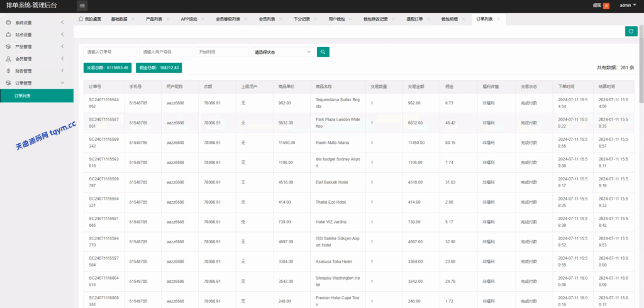Switch to the 钱包明细 tab
This screenshot has height=308, width=644.
click(450, 19)
